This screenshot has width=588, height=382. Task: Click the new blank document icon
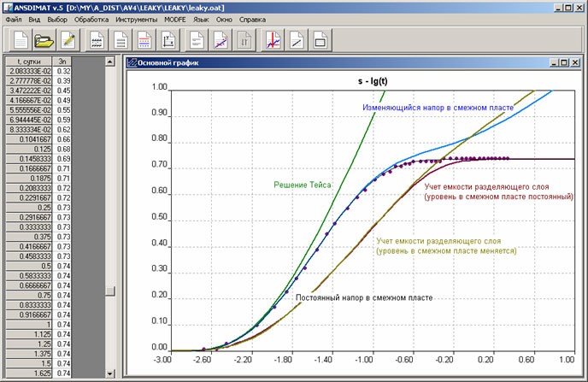point(21,40)
